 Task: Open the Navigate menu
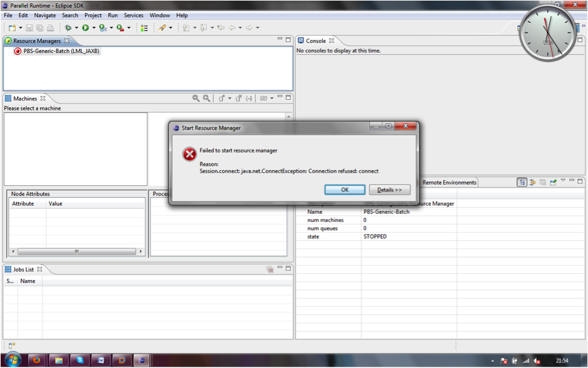(45, 16)
